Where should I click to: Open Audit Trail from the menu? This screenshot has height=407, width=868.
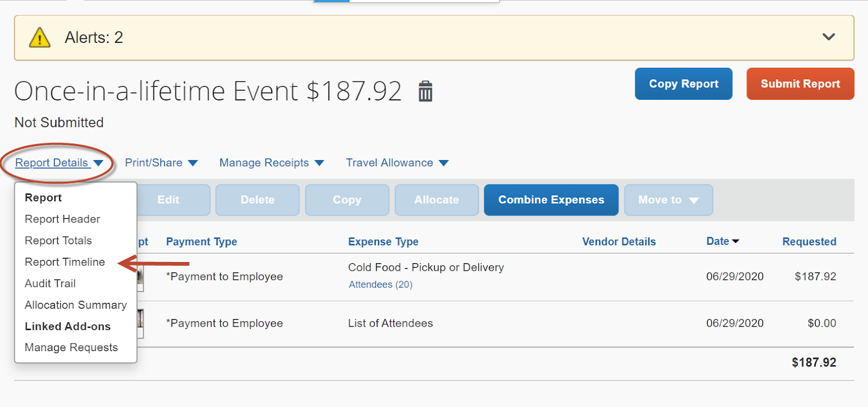point(50,283)
